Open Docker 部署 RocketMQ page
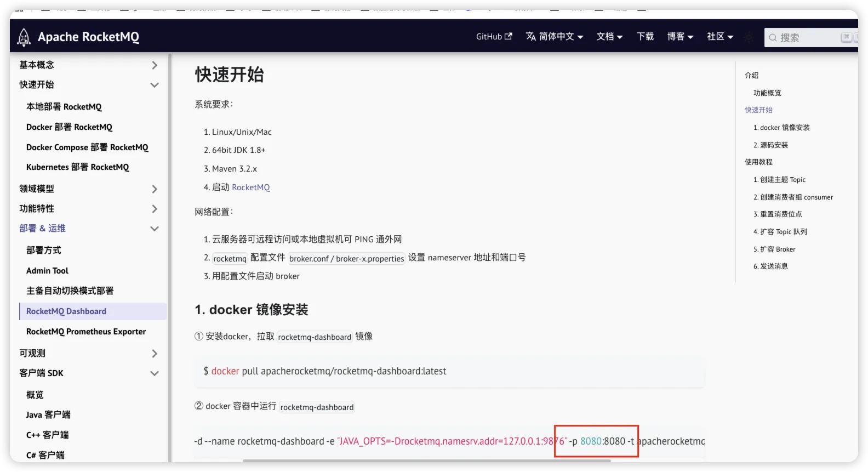868x472 pixels. click(69, 127)
